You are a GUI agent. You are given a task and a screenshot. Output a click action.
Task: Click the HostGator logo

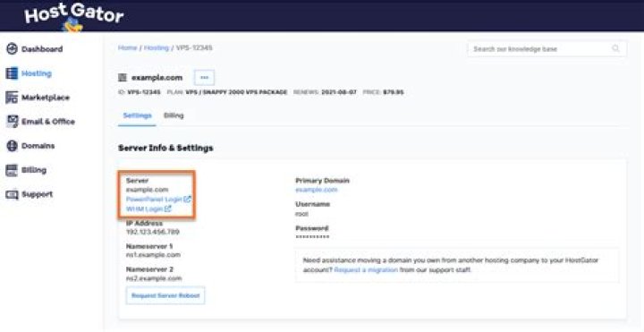tap(74, 17)
